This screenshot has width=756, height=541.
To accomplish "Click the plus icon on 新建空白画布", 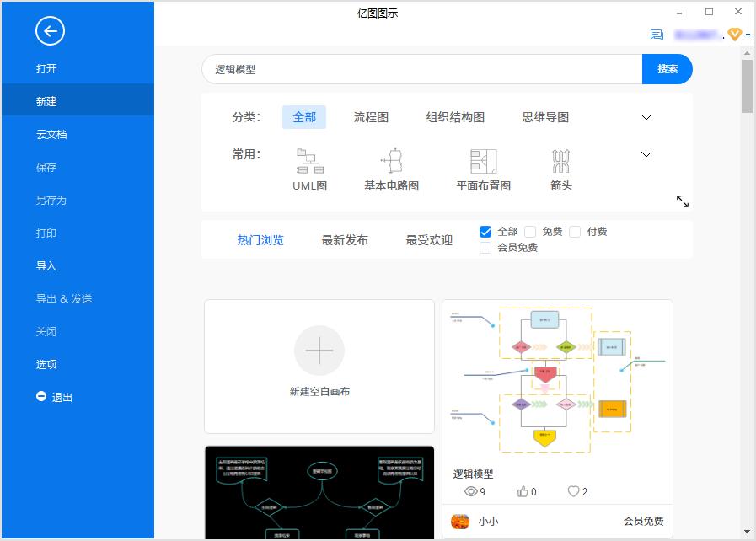I will 319,349.
